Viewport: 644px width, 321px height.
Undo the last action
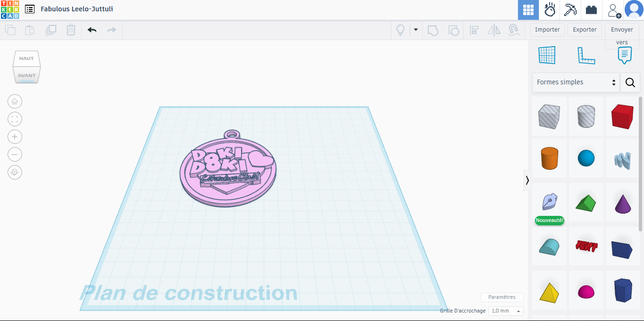click(x=92, y=30)
